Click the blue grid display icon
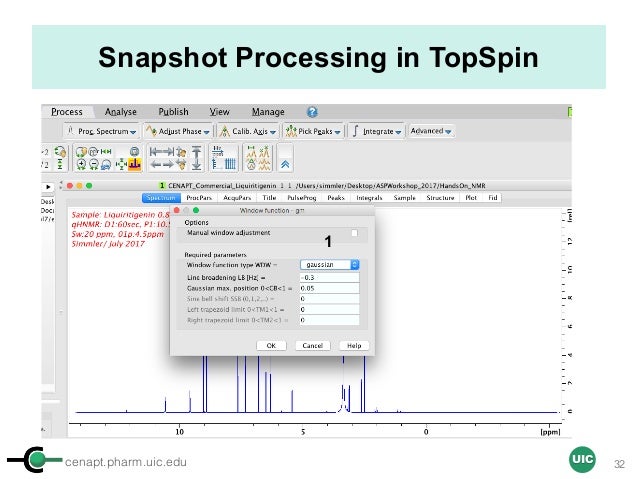638x479 pixels. 230,164
